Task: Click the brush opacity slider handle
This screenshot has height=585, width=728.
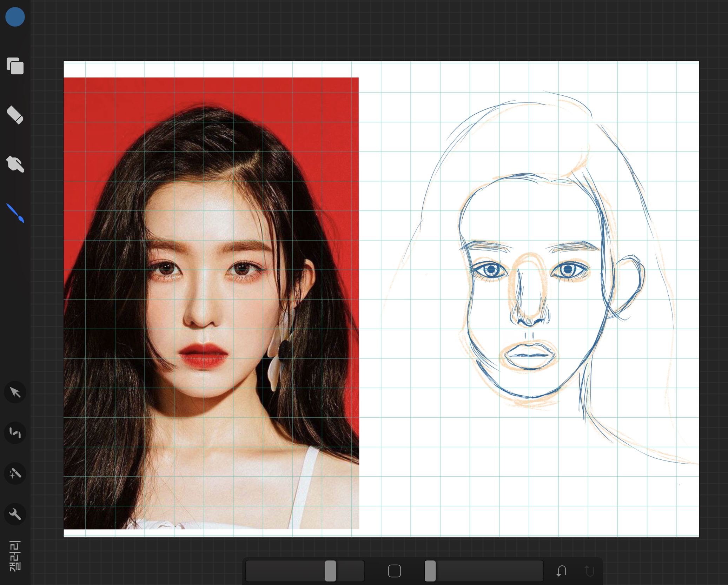Action: click(x=430, y=571)
